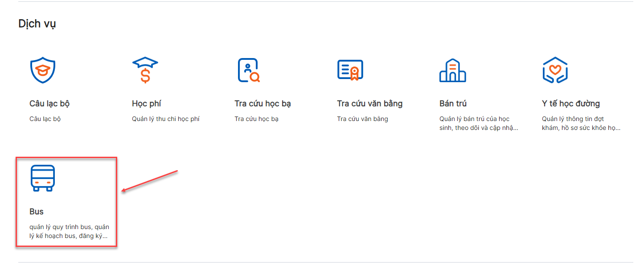Click the Quản lý bán trú description text

click(x=479, y=123)
